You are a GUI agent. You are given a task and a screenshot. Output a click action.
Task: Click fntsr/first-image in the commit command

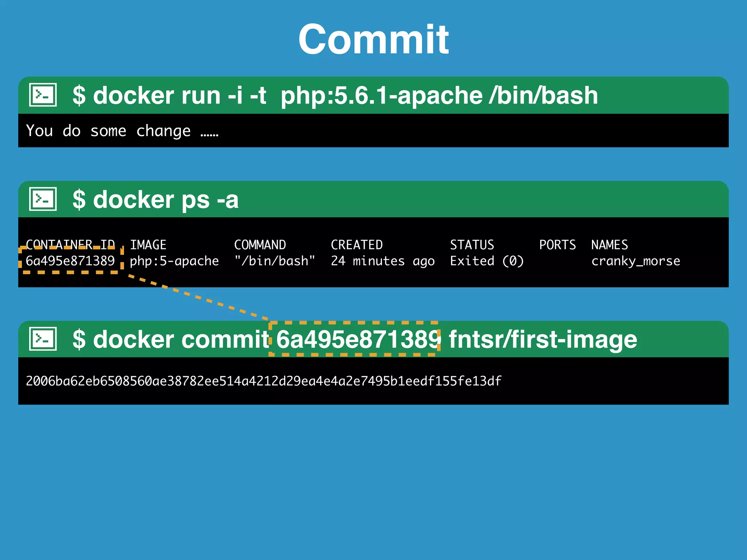click(x=543, y=340)
